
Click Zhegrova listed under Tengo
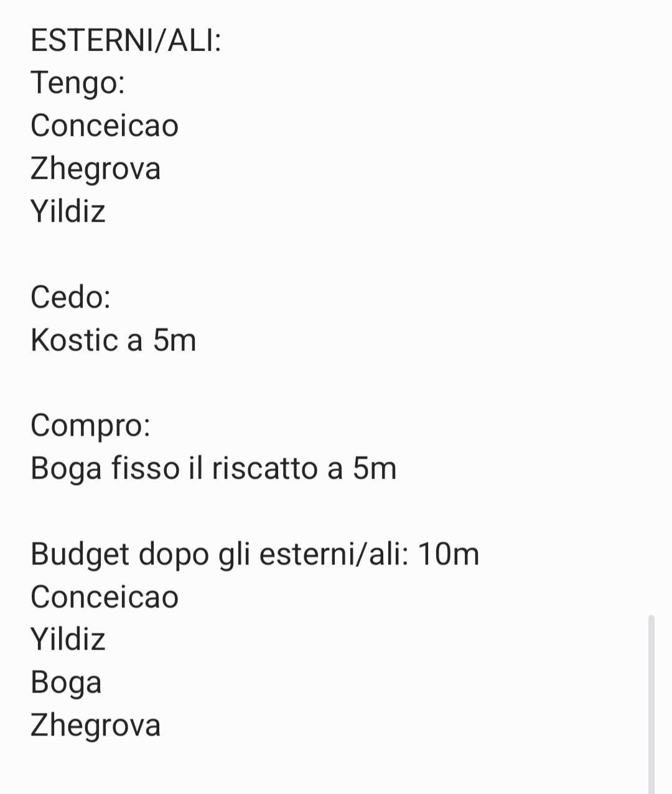pyautogui.click(x=96, y=169)
